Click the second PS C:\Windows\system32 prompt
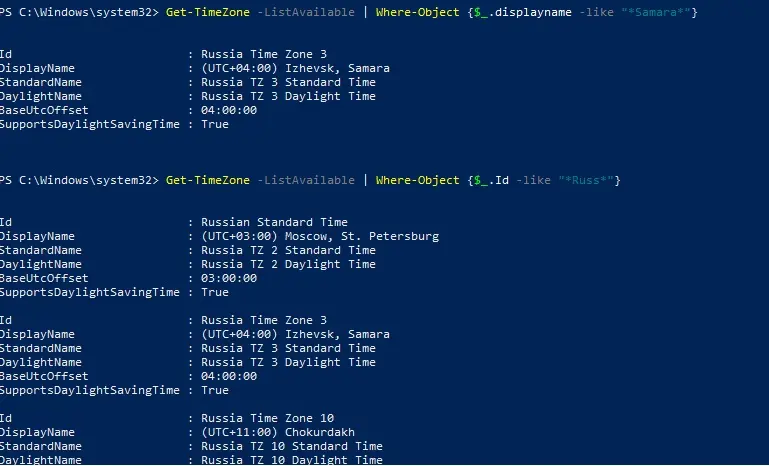The height and width of the screenshot is (466, 769). [79, 181]
